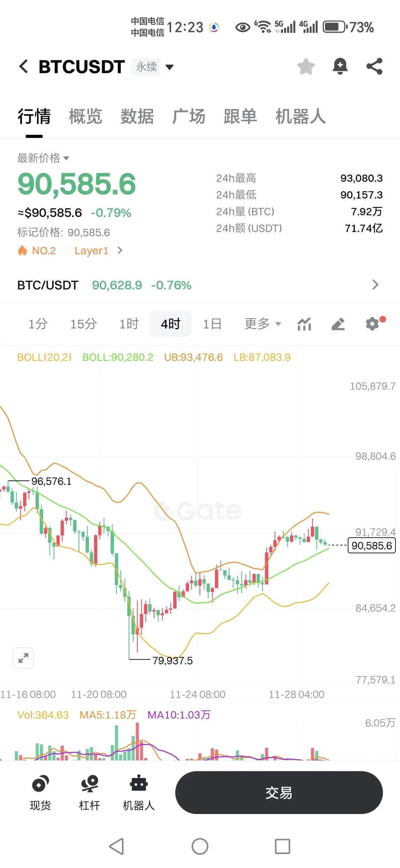Switch to the 机器人 top tab
This screenshot has width=400, height=868.
tap(301, 116)
